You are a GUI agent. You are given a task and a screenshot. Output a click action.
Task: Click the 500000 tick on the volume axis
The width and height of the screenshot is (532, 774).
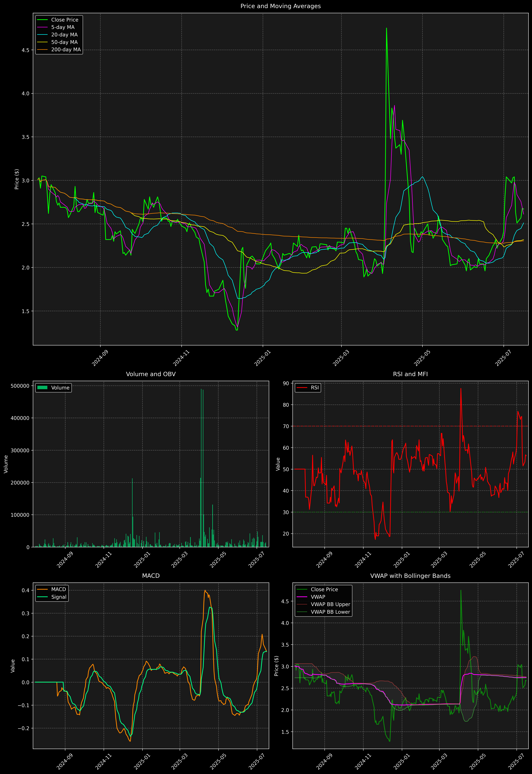20,386
